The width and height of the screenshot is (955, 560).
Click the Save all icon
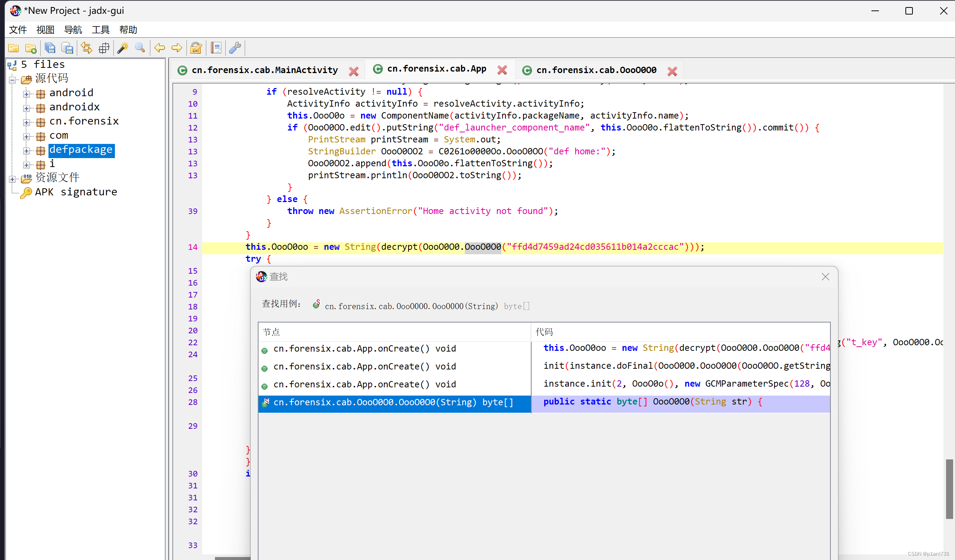tap(50, 48)
